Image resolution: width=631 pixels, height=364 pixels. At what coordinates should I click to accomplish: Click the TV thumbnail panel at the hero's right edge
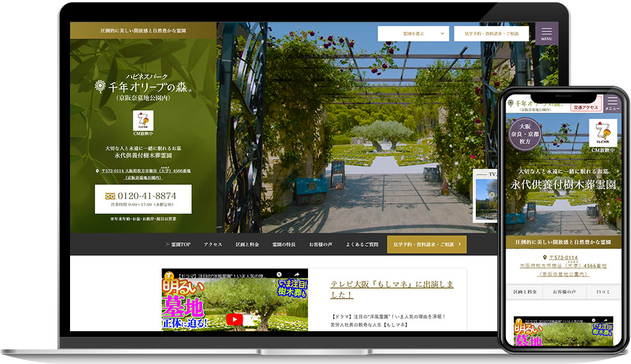tap(485, 196)
